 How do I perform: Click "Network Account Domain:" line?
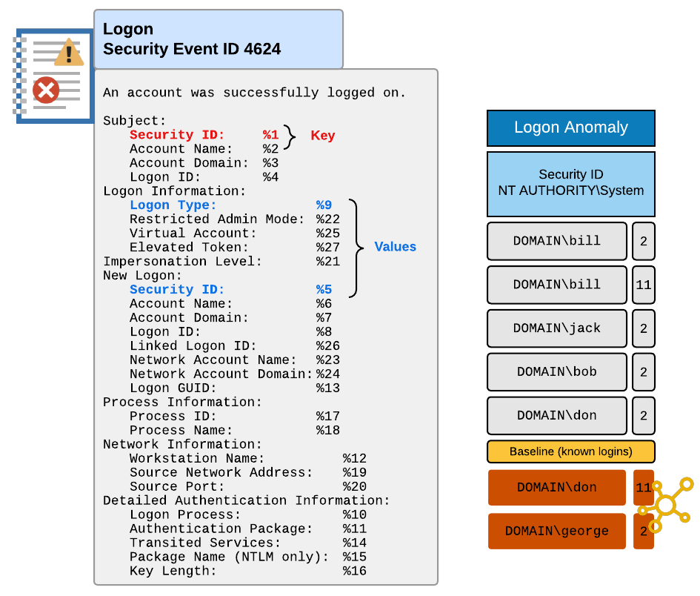[x=235, y=374]
